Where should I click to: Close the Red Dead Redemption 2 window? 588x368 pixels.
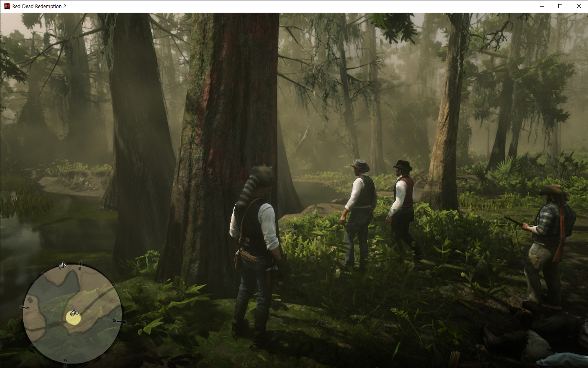click(579, 6)
